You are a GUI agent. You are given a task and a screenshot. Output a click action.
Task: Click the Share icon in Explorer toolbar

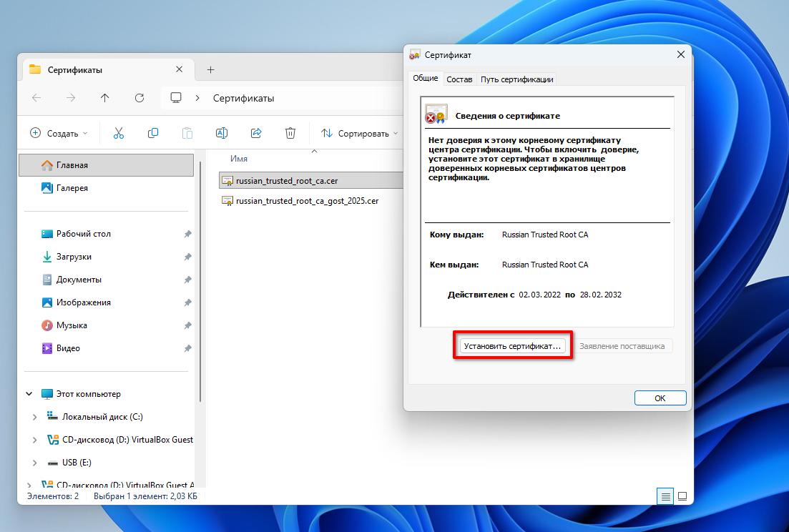tap(256, 133)
